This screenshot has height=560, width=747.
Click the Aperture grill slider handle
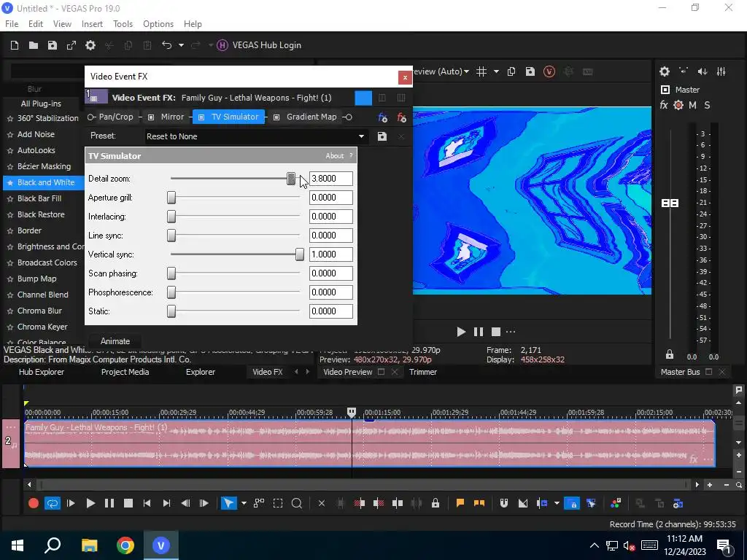171,198
